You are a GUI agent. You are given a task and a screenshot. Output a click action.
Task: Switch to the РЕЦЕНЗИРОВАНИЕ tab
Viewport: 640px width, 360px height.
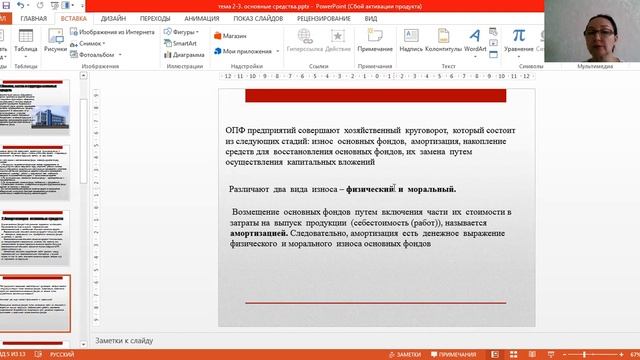tap(324, 18)
